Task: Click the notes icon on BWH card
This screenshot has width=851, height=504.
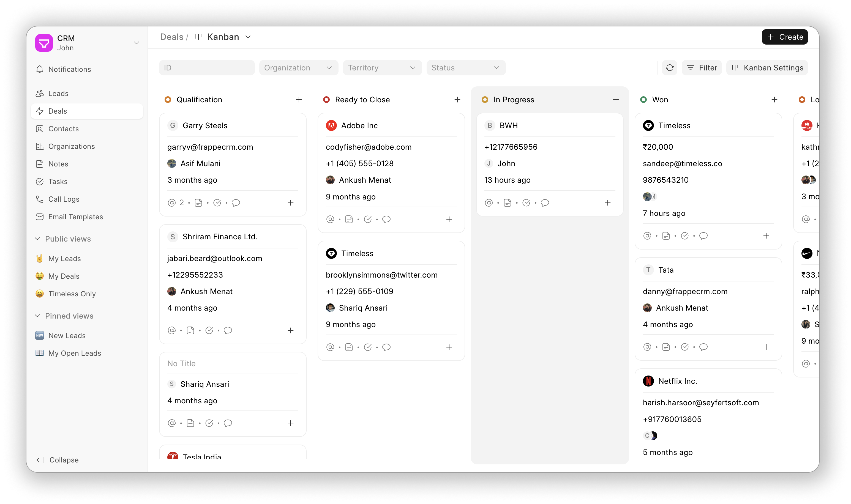Action: pos(507,203)
